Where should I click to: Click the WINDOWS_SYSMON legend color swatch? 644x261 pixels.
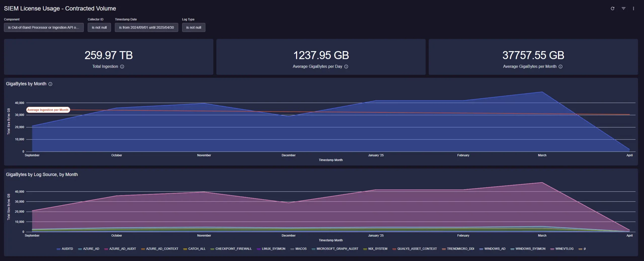click(512, 249)
